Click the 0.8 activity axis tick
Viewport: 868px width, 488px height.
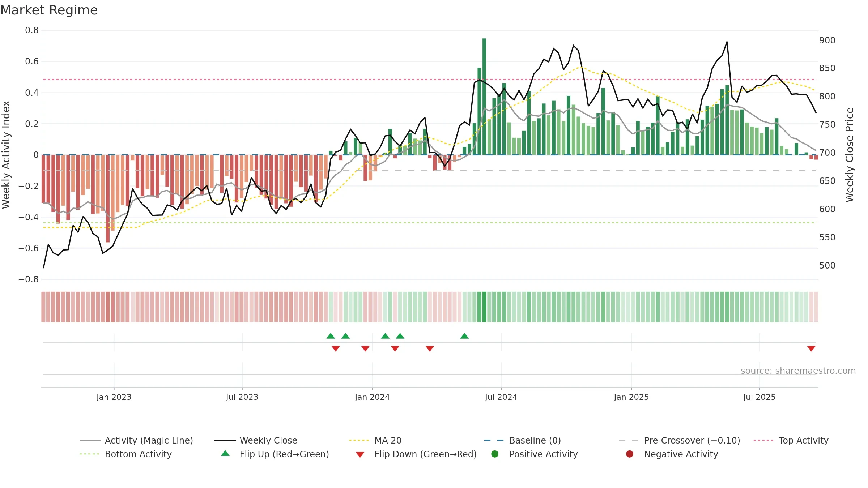pos(32,30)
